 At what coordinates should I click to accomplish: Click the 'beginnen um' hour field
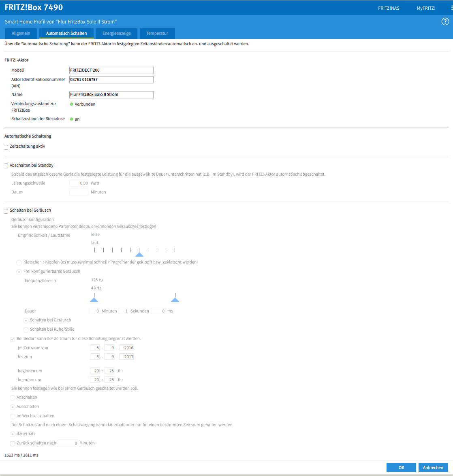(x=95, y=371)
